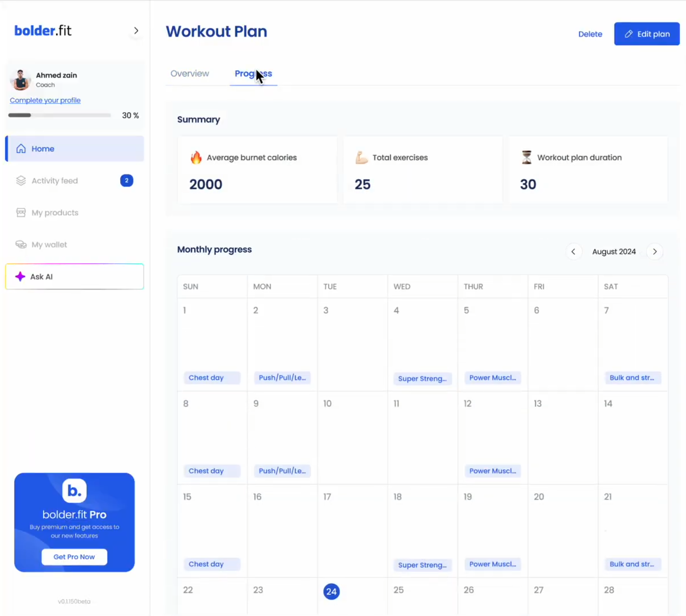
Task: Go to previous month in calendar
Action: pos(573,252)
